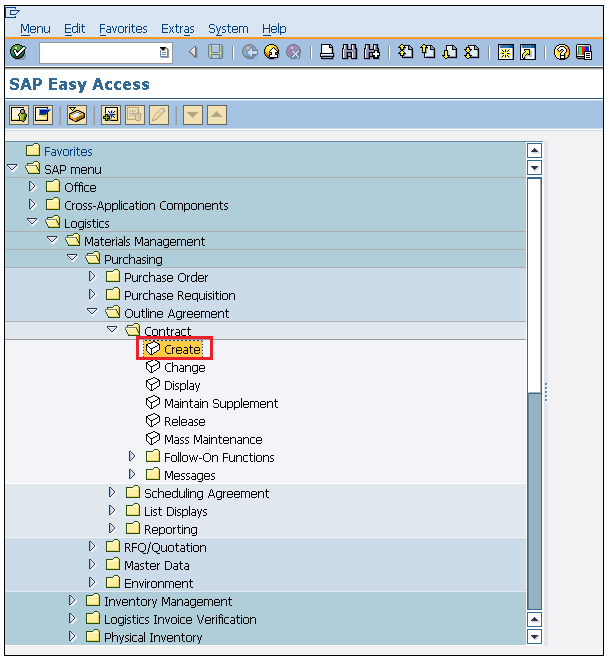The image size is (610, 661).
Task: Click the Move Favorites Down arrow icon
Action: pyautogui.click(x=193, y=115)
